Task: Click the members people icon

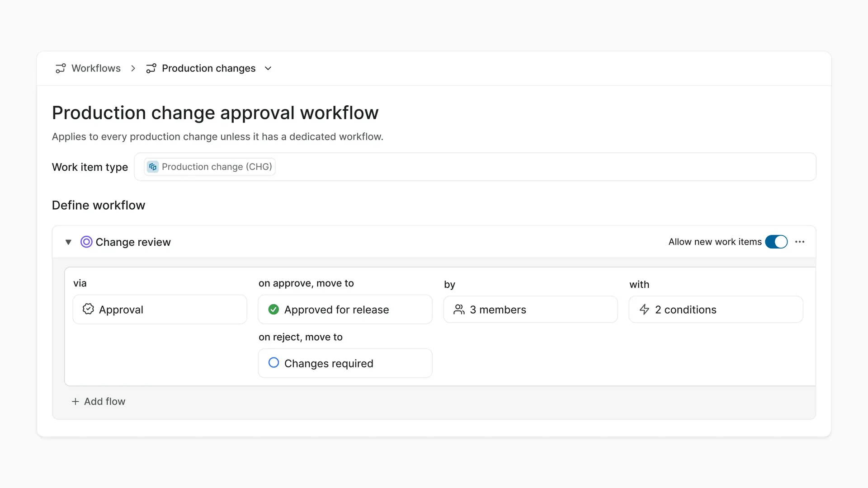Action: pyautogui.click(x=459, y=309)
